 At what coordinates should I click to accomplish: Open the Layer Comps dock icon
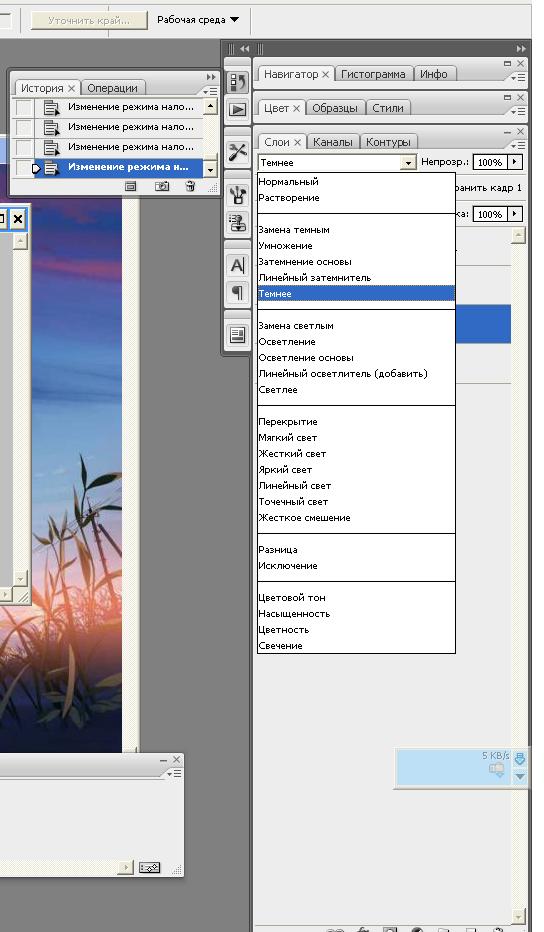click(x=237, y=335)
